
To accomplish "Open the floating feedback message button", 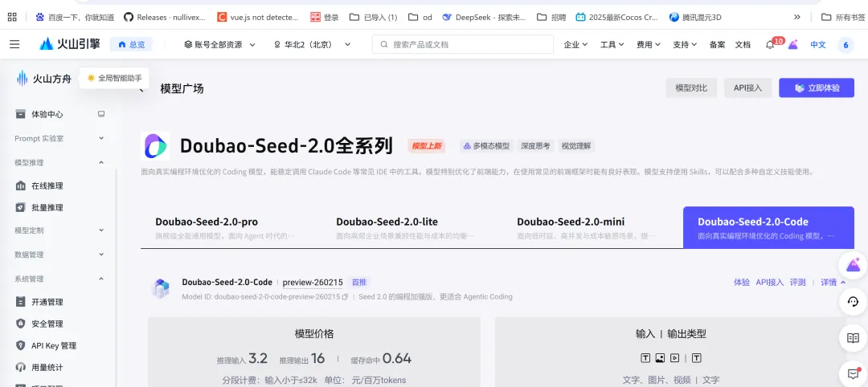I will click(853, 372).
